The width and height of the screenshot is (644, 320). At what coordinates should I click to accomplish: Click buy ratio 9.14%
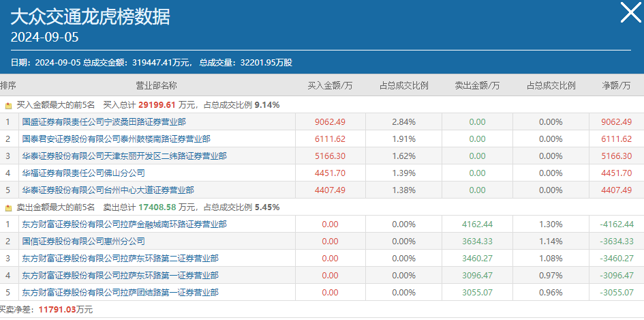(267, 105)
